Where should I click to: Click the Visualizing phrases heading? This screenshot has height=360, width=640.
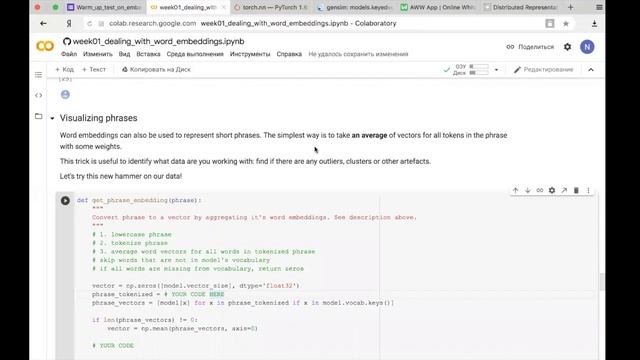98,118
